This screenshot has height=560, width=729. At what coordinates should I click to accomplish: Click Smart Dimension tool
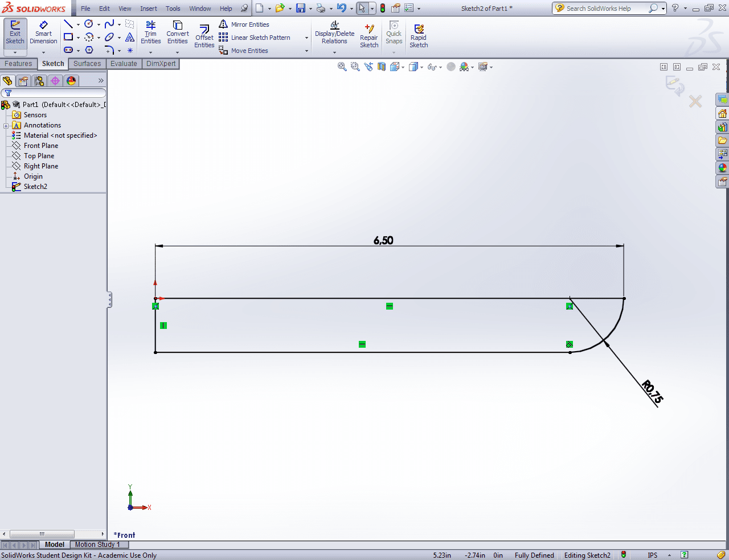tap(43, 33)
